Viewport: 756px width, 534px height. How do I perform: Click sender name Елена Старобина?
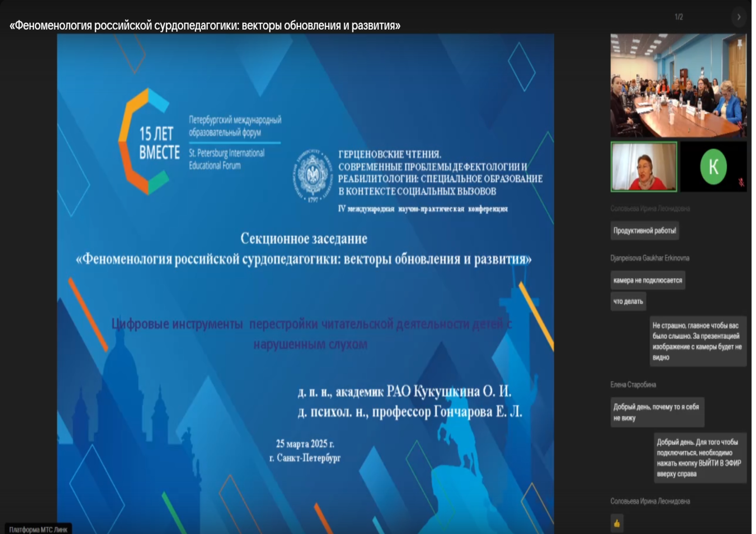(633, 385)
